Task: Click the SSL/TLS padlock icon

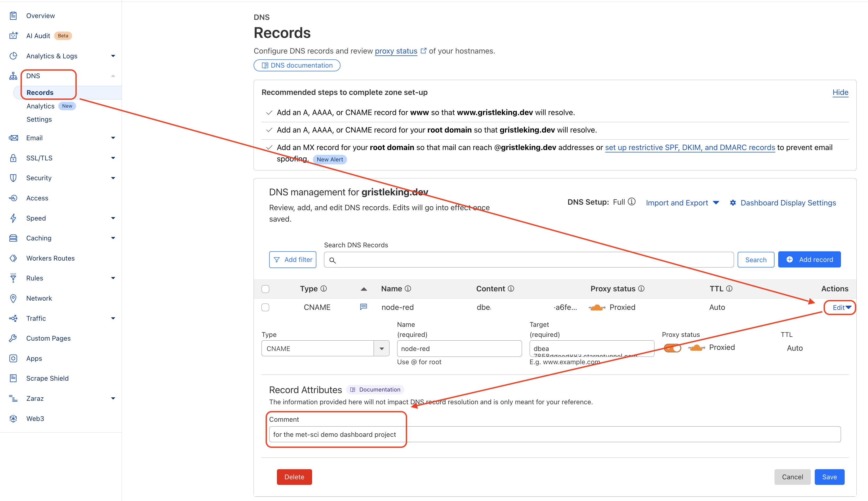Action: [x=13, y=158]
